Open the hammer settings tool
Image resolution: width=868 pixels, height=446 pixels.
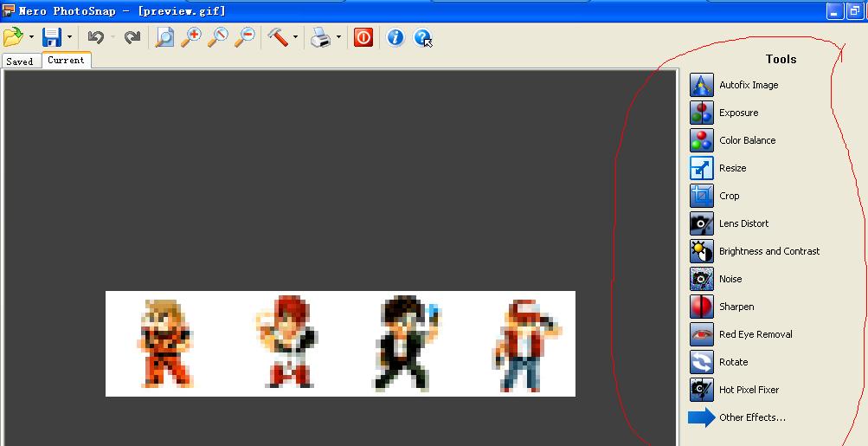(x=278, y=37)
